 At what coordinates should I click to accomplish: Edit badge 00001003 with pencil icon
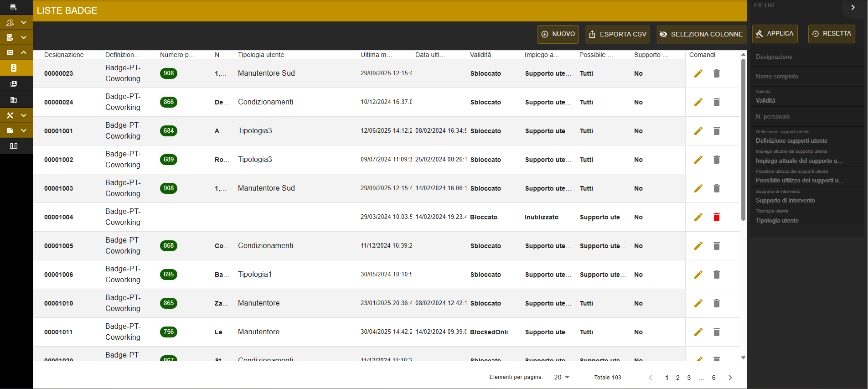point(698,188)
